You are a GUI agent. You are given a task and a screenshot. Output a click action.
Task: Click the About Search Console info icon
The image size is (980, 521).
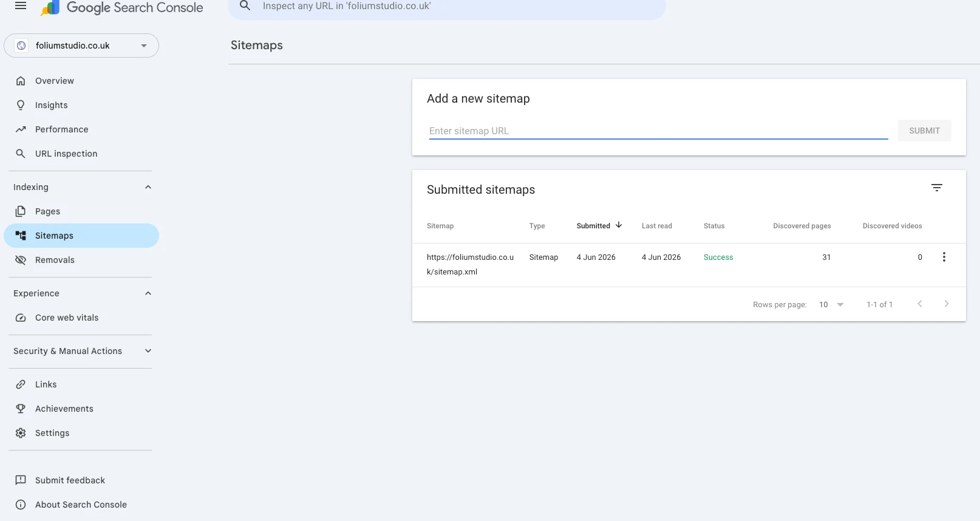pos(21,505)
